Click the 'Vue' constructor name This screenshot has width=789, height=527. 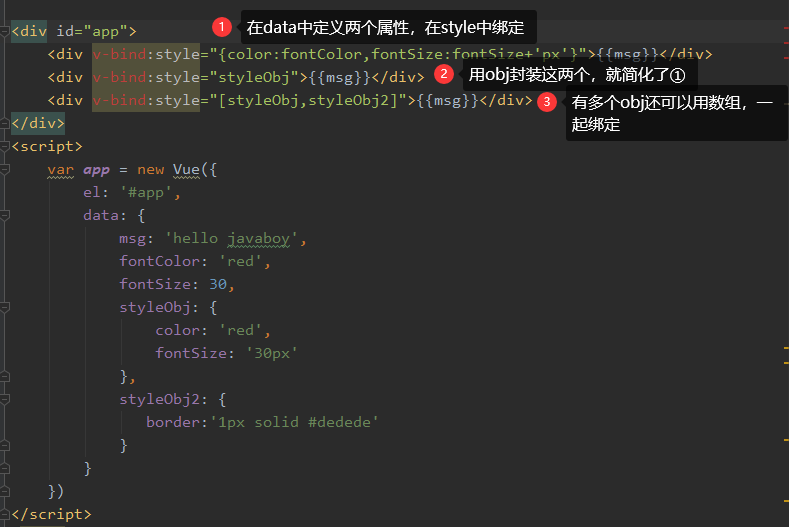[x=186, y=170]
